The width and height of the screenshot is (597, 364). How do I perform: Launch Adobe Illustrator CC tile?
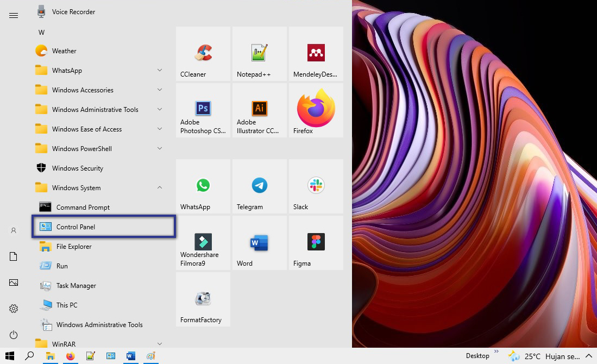(259, 110)
